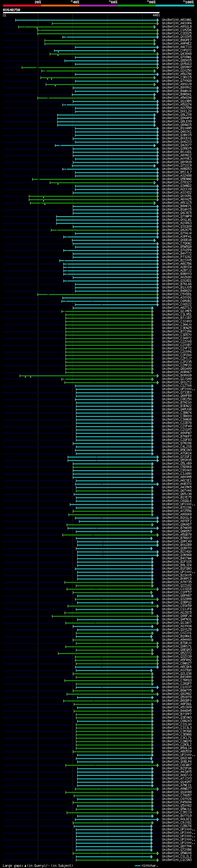Viewport: 197px width, 868px height.
Task: Select hit label UniRef100_Q3M6Y5
Action: (x=177, y=149)
